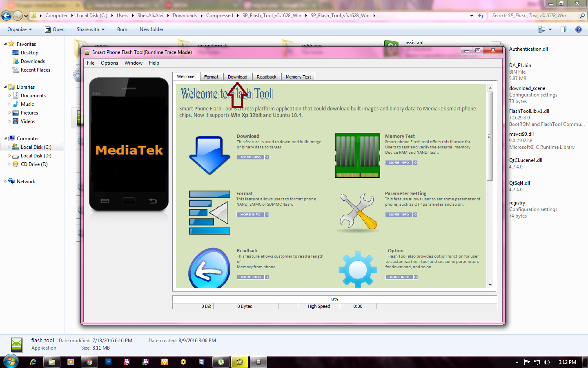Select Downloads under Favorites
Viewport: 588px width, 368px height.
pyautogui.click(x=33, y=61)
